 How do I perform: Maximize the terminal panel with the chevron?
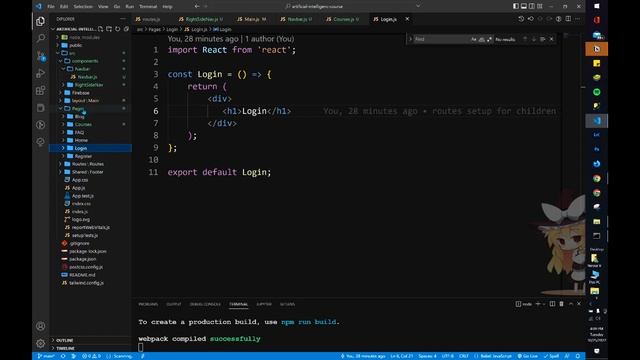click(x=571, y=304)
